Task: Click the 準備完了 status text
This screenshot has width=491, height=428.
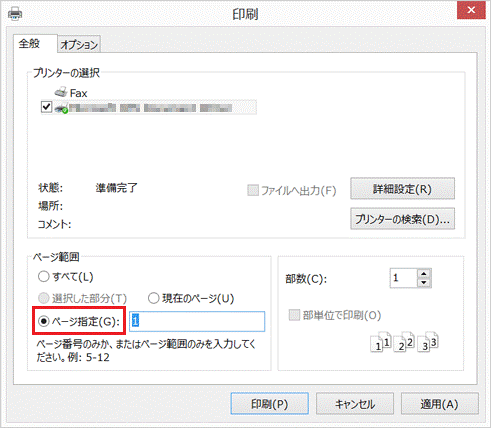Action: (116, 188)
